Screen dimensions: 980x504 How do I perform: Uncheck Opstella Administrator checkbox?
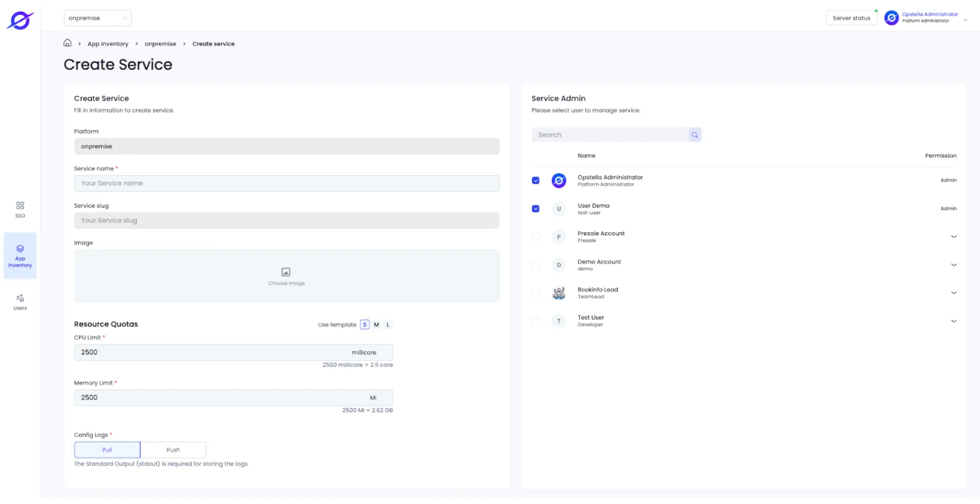535,180
